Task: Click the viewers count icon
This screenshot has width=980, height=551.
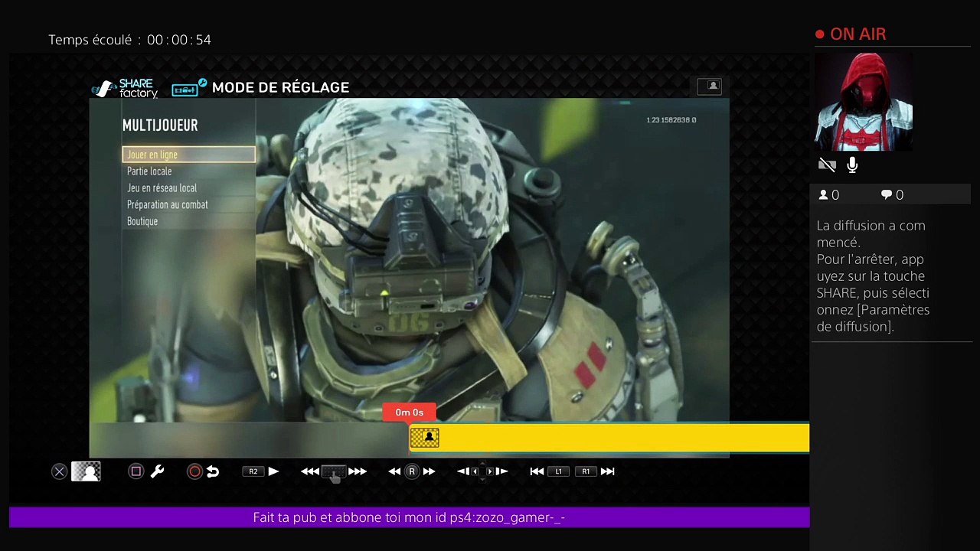Action: coord(824,195)
